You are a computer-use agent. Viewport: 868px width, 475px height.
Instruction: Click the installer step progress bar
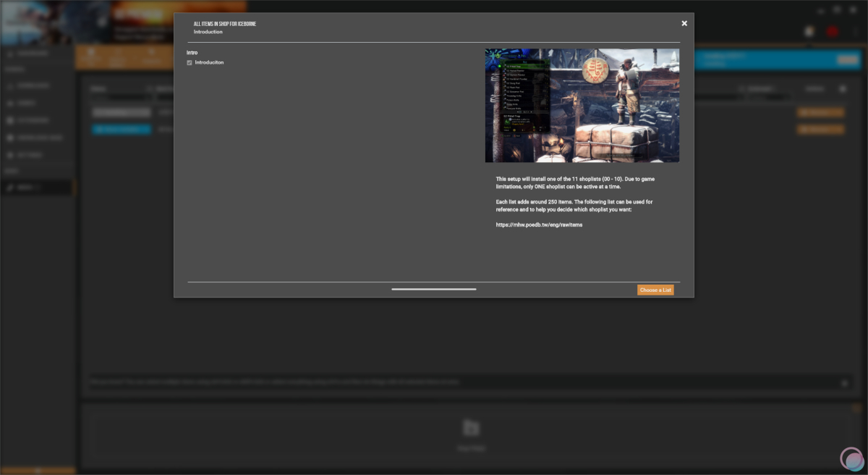click(434, 289)
